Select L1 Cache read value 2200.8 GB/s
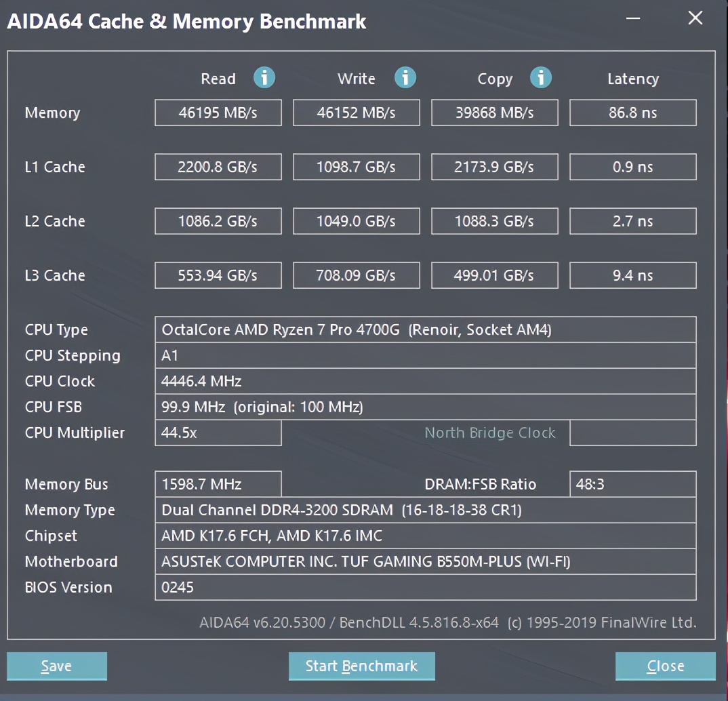Image resolution: width=728 pixels, height=701 pixels. [x=218, y=167]
